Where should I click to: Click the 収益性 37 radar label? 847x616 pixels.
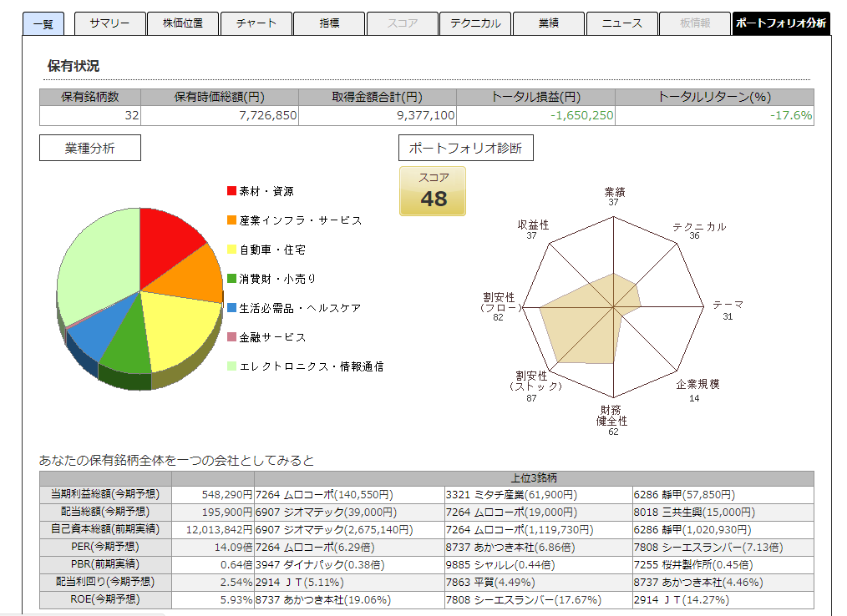coord(533,229)
